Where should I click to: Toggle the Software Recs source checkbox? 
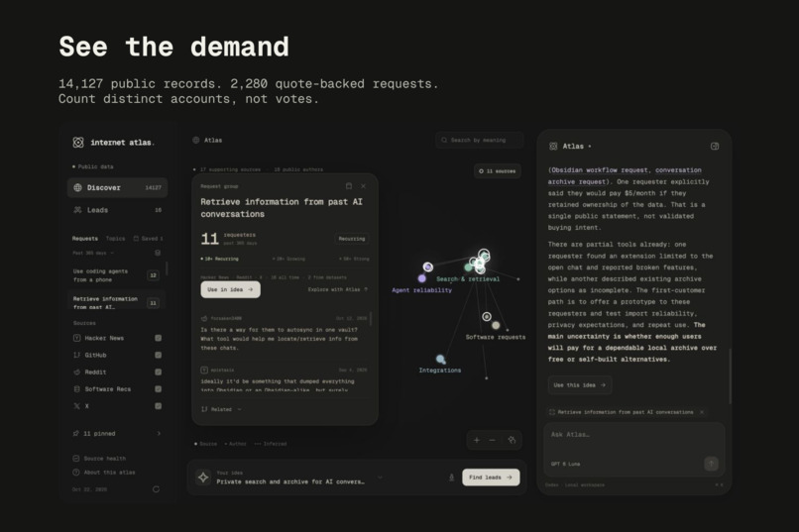158,389
